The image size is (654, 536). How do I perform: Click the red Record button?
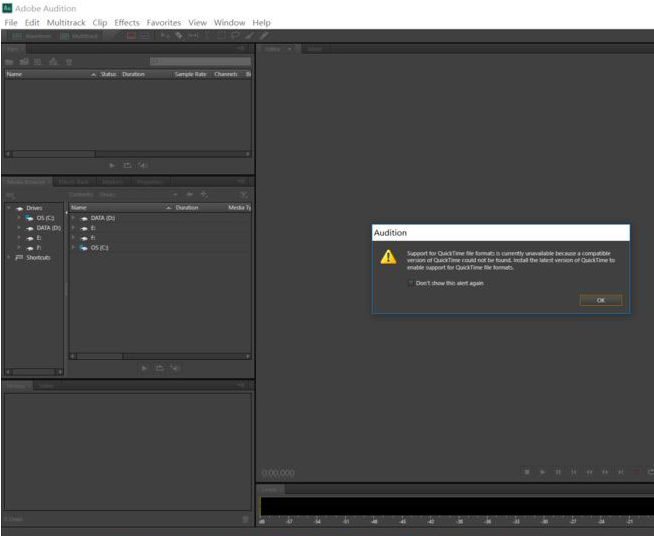(x=636, y=472)
